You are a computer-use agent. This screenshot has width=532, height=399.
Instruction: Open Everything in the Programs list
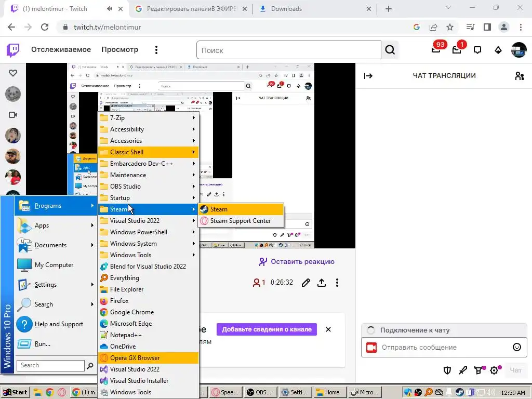click(x=148, y=278)
